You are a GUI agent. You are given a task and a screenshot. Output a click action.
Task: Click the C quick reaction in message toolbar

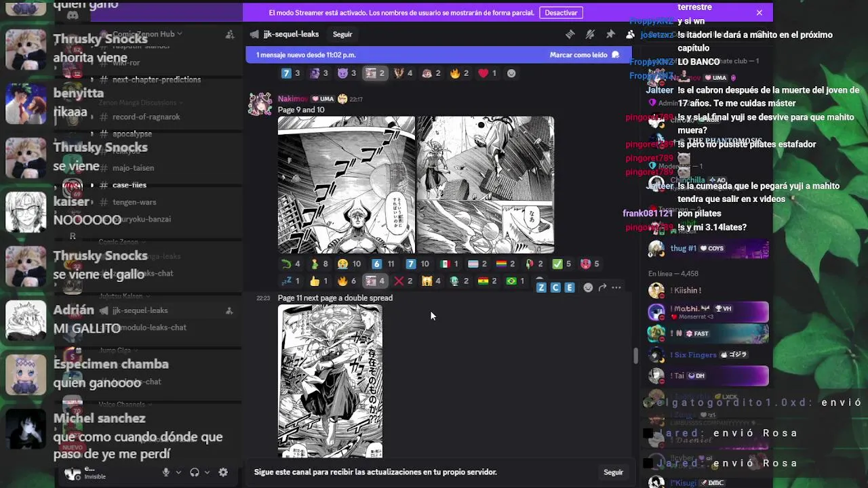point(555,287)
